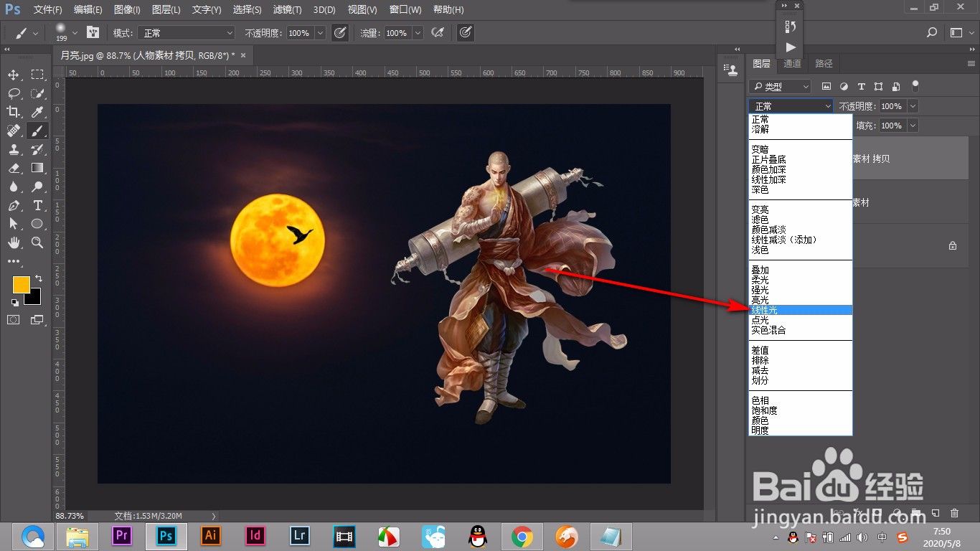Image resolution: width=980 pixels, height=551 pixels.
Task: Switch to the 路径 tab
Action: (824, 64)
